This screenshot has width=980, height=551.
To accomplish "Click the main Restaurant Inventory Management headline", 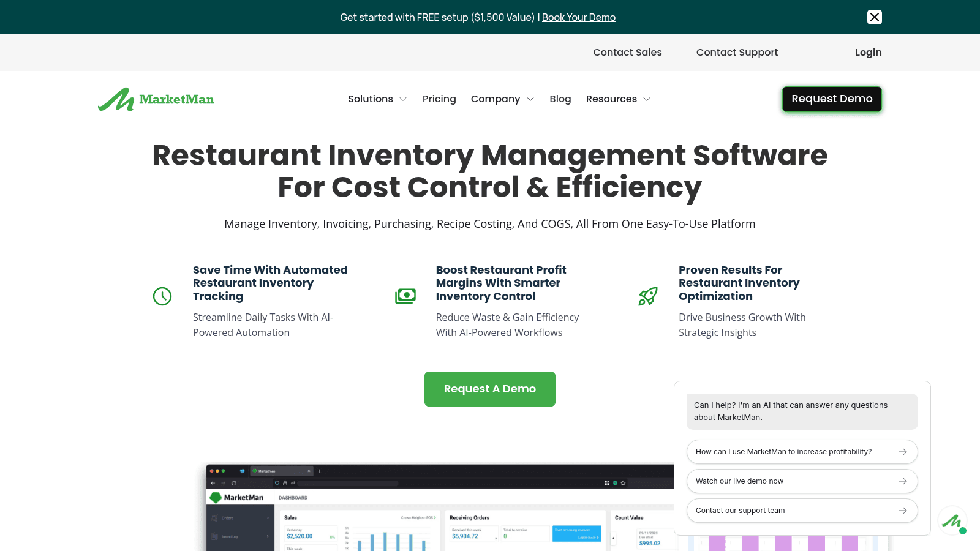I will [x=490, y=171].
